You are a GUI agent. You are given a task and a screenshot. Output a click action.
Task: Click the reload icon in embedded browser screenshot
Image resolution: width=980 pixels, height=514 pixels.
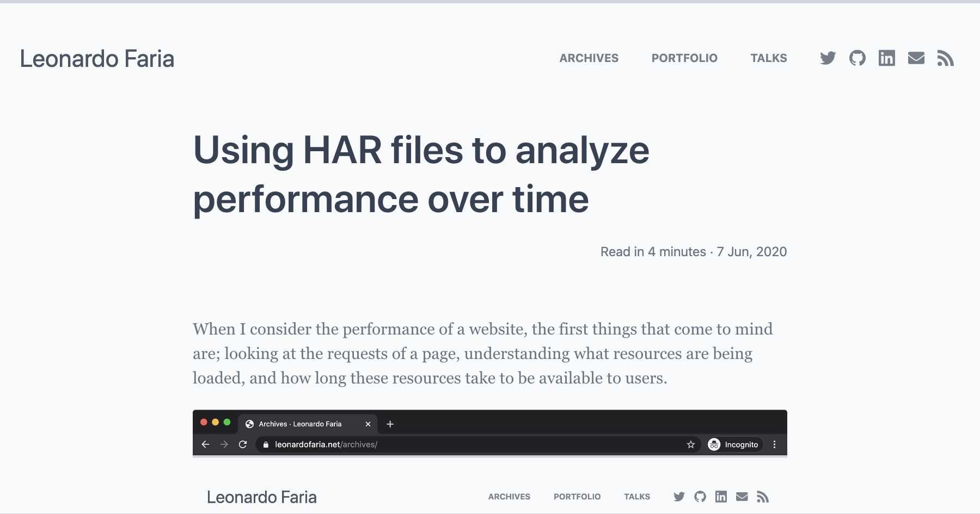243,444
